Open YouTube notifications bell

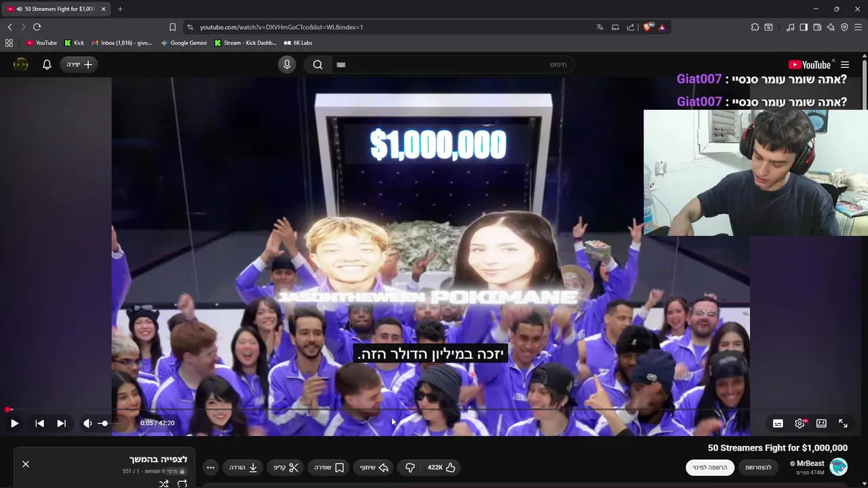[x=47, y=64]
